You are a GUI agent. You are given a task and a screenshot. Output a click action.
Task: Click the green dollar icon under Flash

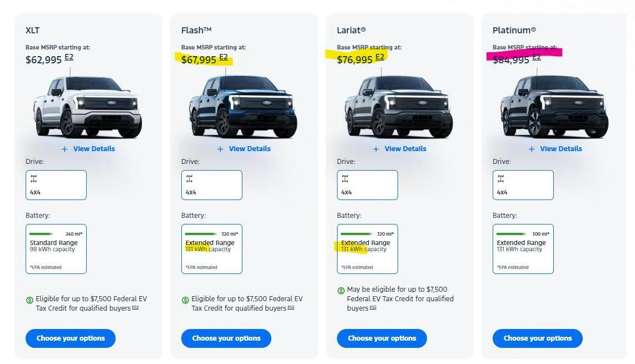click(185, 300)
